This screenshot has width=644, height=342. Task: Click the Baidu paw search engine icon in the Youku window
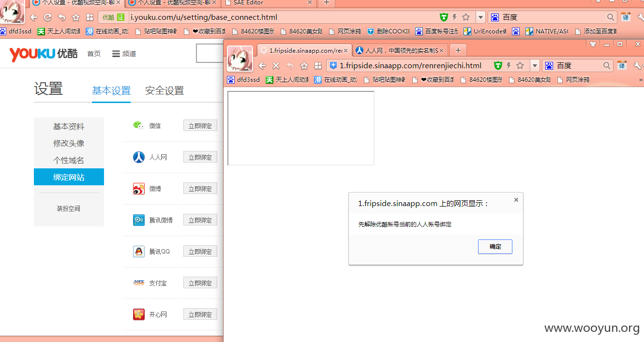[495, 17]
